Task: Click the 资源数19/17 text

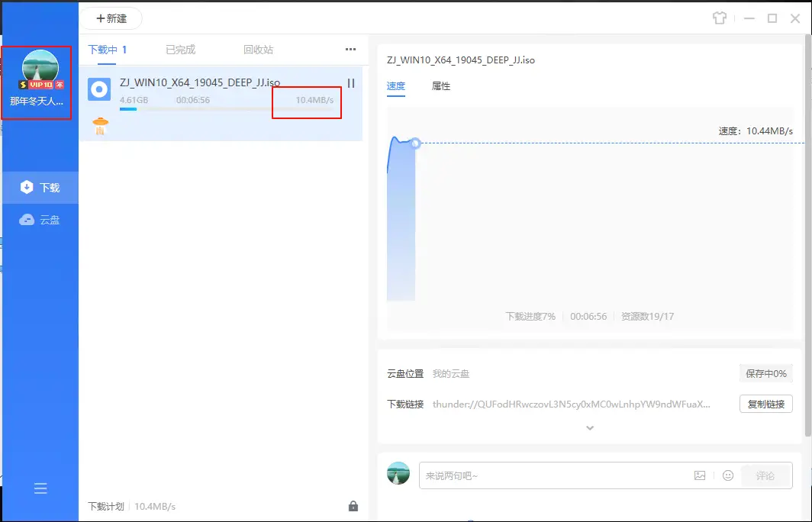Action: [x=647, y=317]
